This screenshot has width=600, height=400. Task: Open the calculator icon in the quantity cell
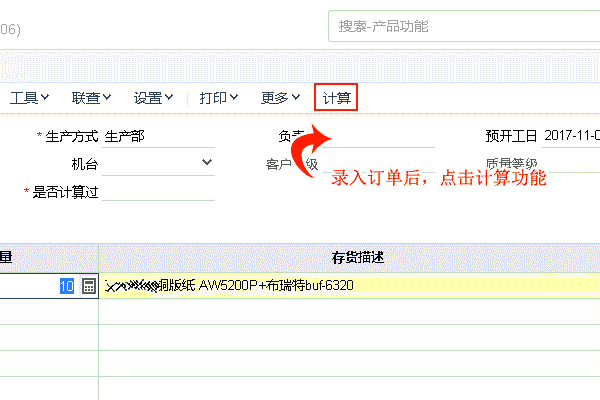tap(88, 286)
